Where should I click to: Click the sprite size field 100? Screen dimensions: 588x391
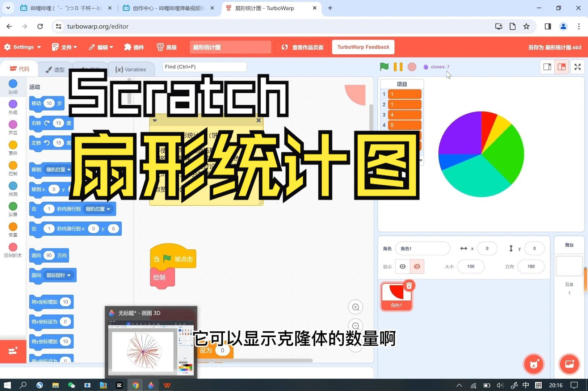(471, 266)
